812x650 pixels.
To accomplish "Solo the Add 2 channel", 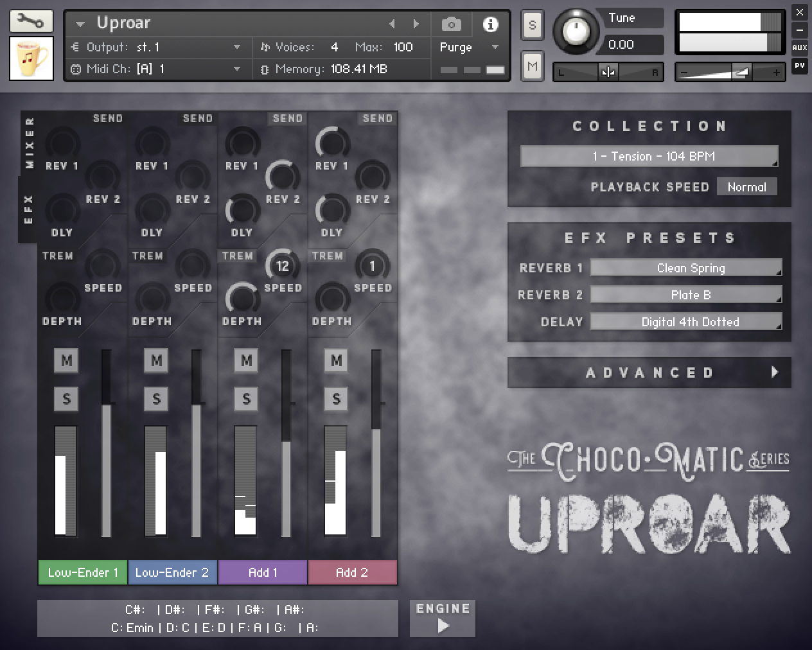I will tap(336, 399).
